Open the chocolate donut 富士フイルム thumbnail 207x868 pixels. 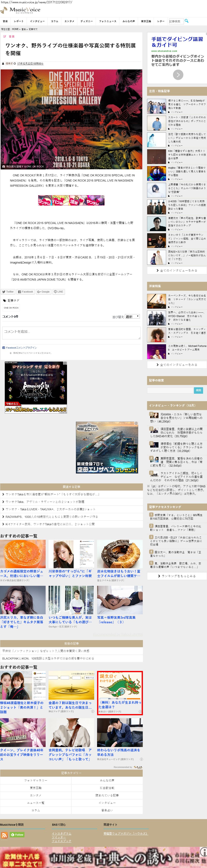coord(120,554)
